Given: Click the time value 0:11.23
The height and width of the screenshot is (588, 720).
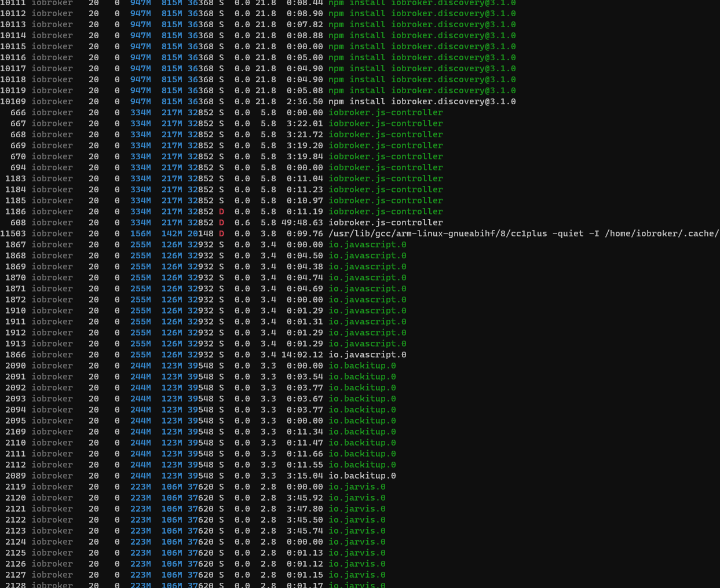Looking at the screenshot, I should pyautogui.click(x=305, y=189).
